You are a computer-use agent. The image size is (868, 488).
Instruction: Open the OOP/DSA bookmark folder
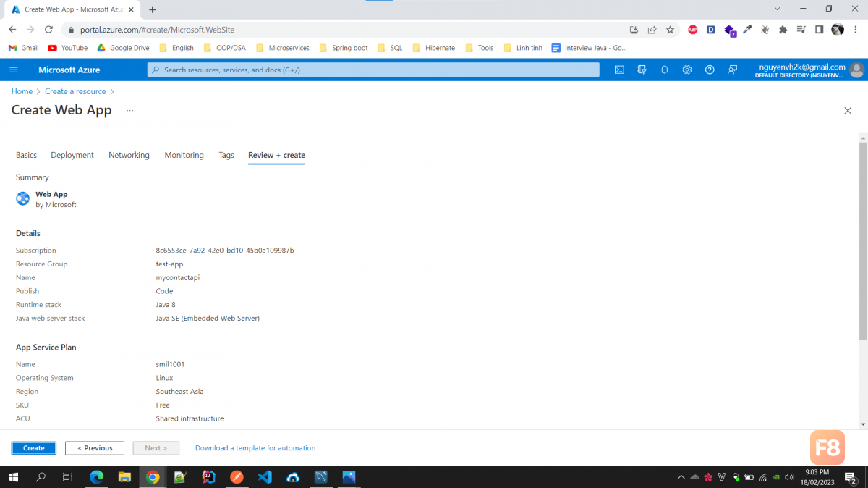[x=225, y=48]
